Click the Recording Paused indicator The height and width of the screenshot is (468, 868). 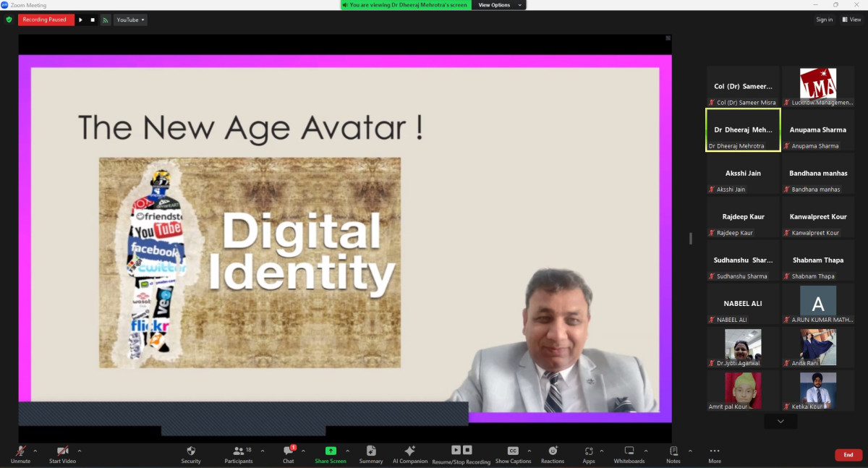pyautogui.click(x=45, y=20)
